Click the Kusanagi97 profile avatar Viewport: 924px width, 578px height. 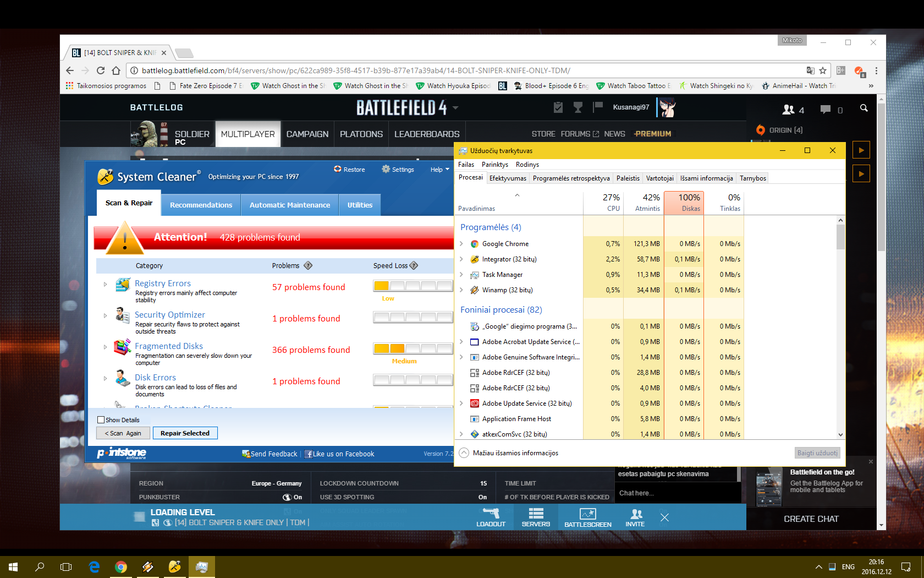coord(668,107)
